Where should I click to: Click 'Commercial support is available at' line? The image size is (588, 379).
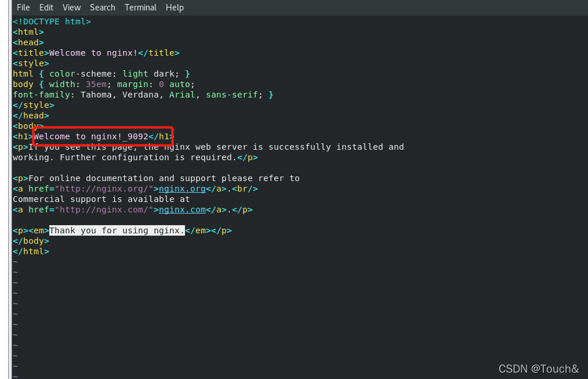point(101,199)
